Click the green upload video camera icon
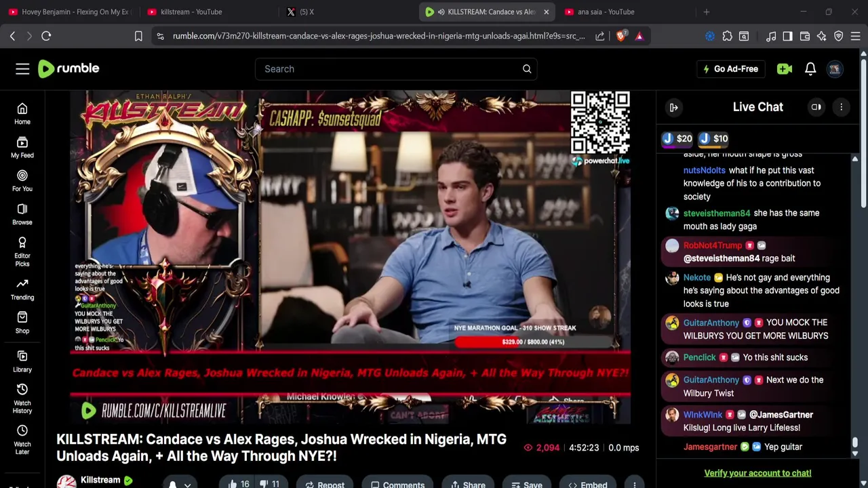The height and width of the screenshot is (488, 868). tap(785, 68)
